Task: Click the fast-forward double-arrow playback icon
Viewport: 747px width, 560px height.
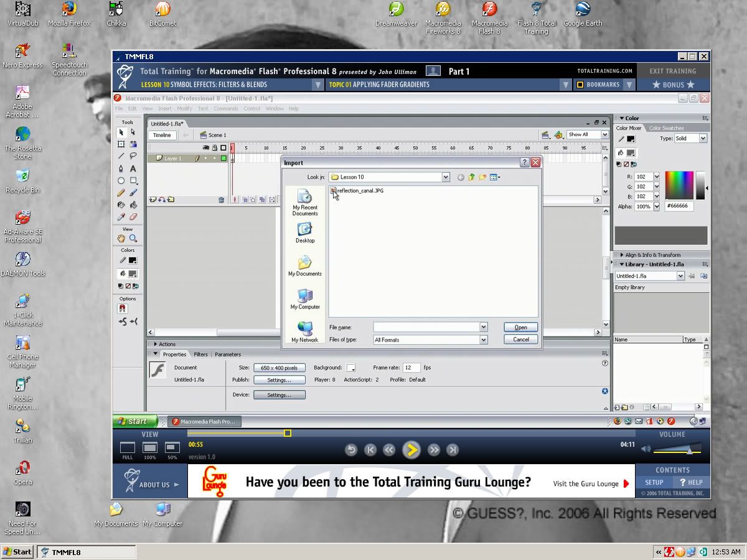Action: (x=434, y=450)
